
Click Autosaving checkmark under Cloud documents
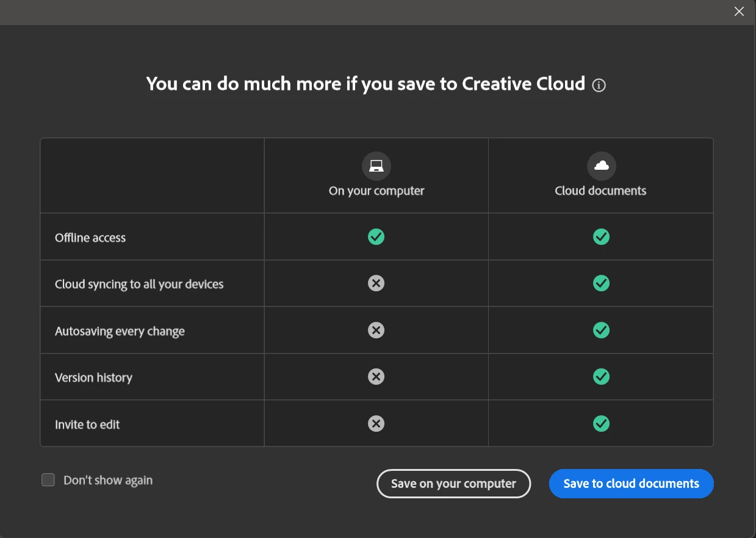pos(602,330)
